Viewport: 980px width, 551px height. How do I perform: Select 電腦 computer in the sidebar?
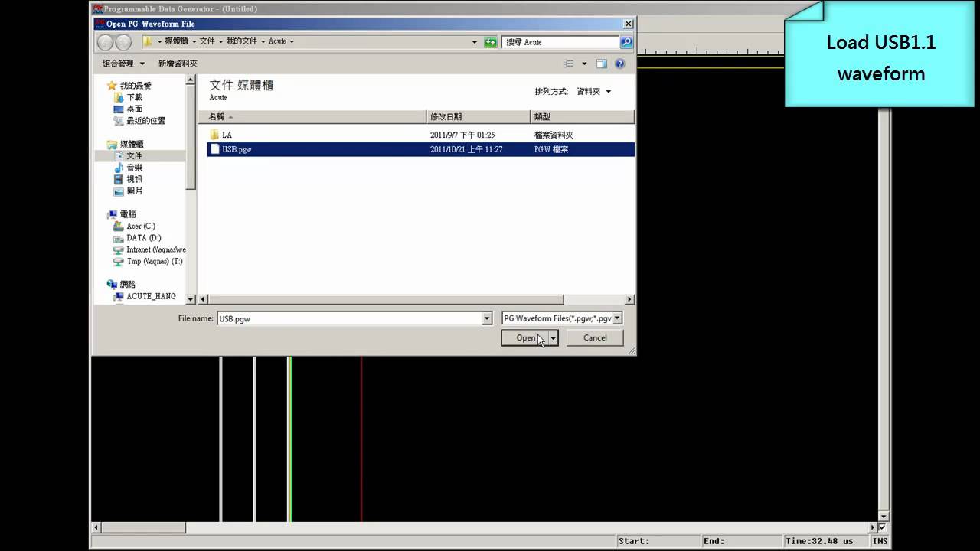(122, 214)
